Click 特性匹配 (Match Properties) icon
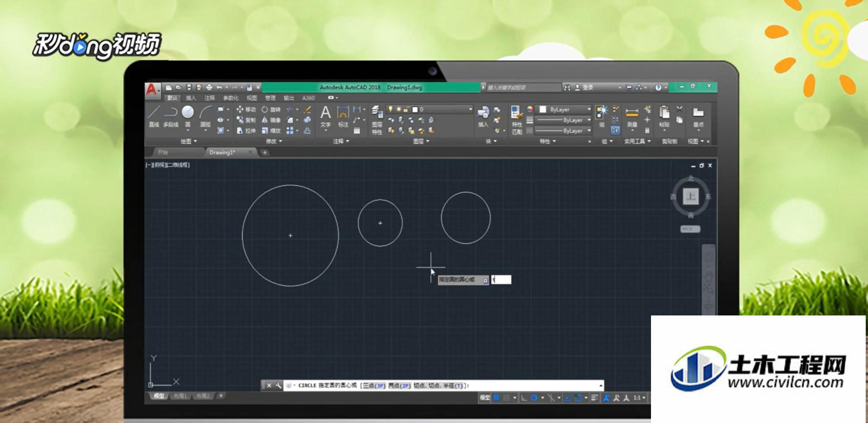868x423 pixels. pos(517,120)
